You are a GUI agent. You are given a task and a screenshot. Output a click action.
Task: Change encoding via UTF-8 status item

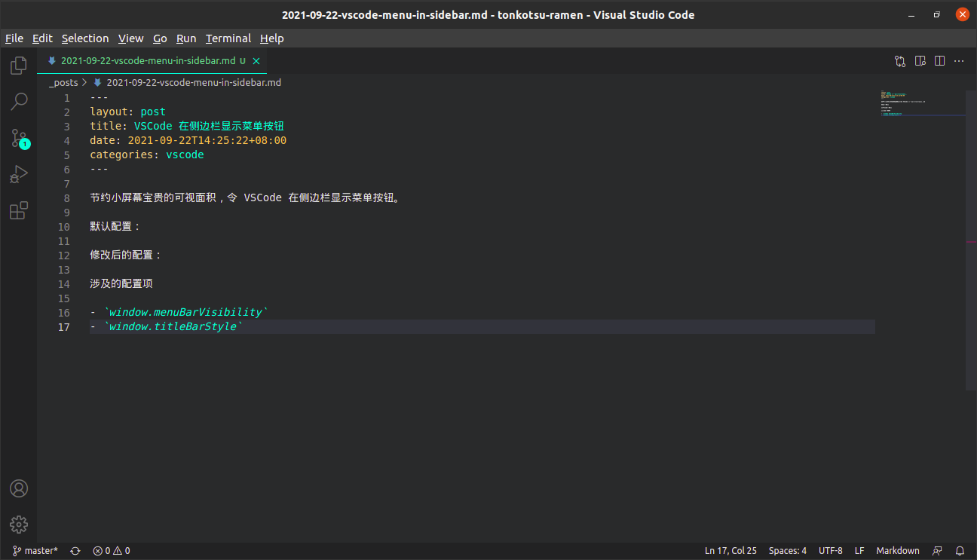(831, 551)
